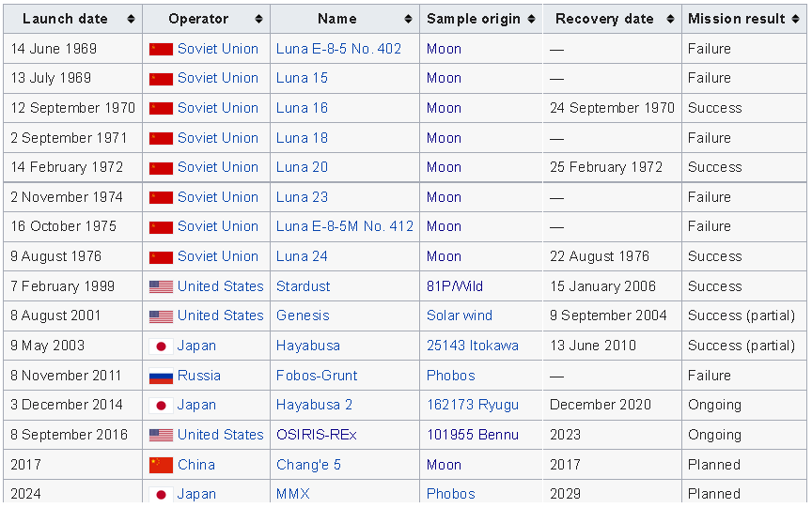
Task: Select '22 August 1976' recovery date
Action: tap(600, 256)
